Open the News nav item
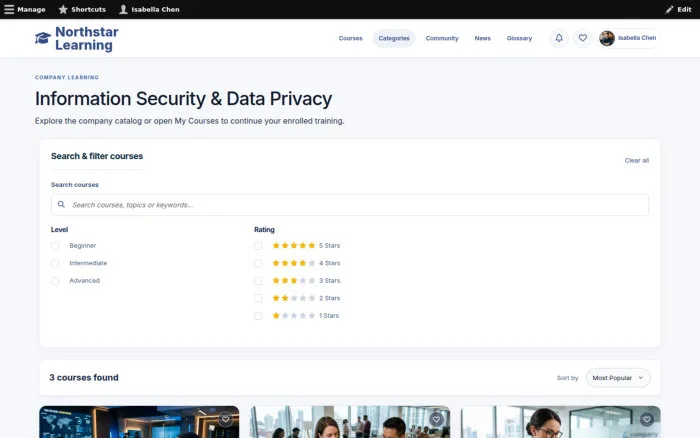The width and height of the screenshot is (700, 438). 483,38
